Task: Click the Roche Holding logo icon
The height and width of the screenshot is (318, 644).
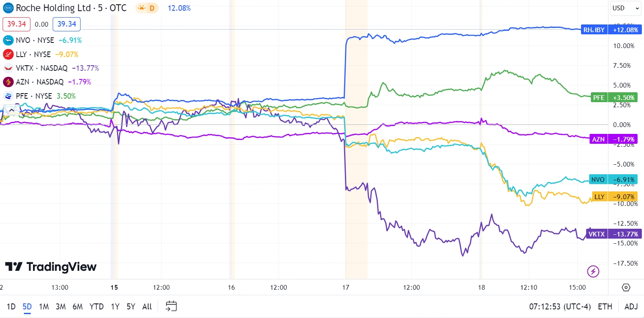Action: (8, 8)
